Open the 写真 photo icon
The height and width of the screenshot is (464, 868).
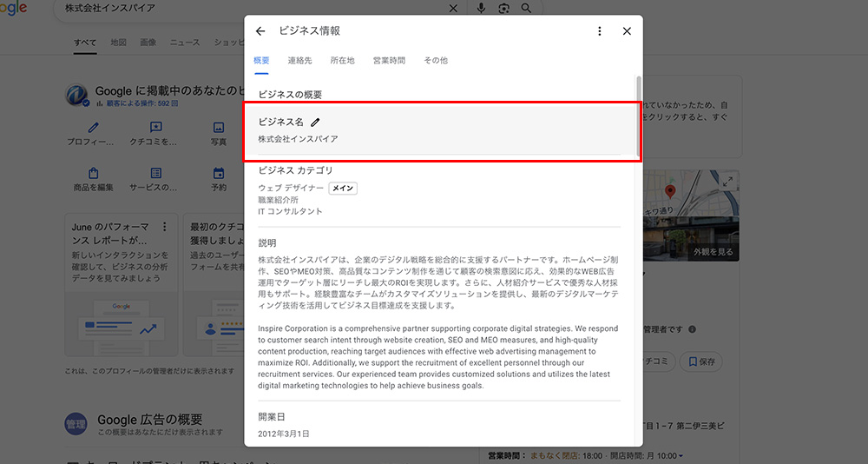[x=219, y=128]
